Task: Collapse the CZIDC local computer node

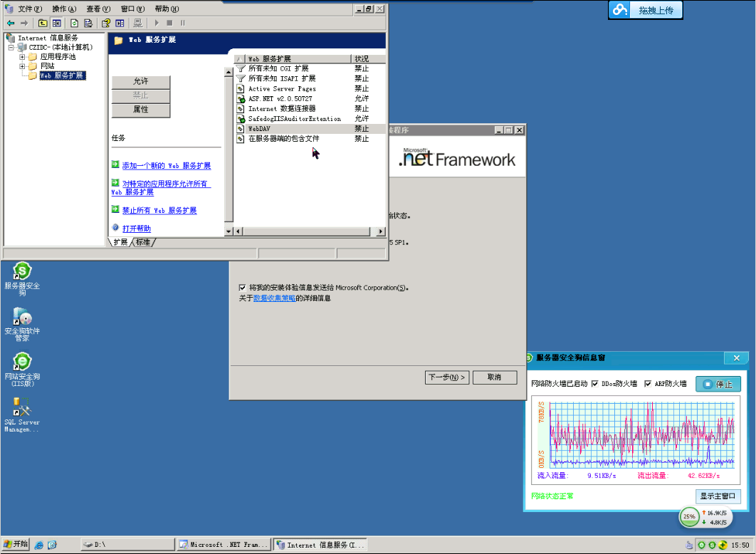Action: 11,47
